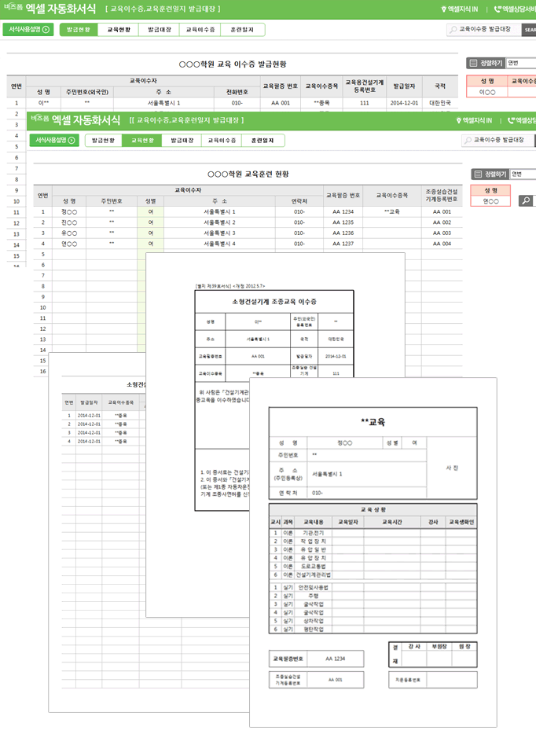The width and height of the screenshot is (536, 756).
Task: Click registration number cell AA 004
Action: click(442, 244)
